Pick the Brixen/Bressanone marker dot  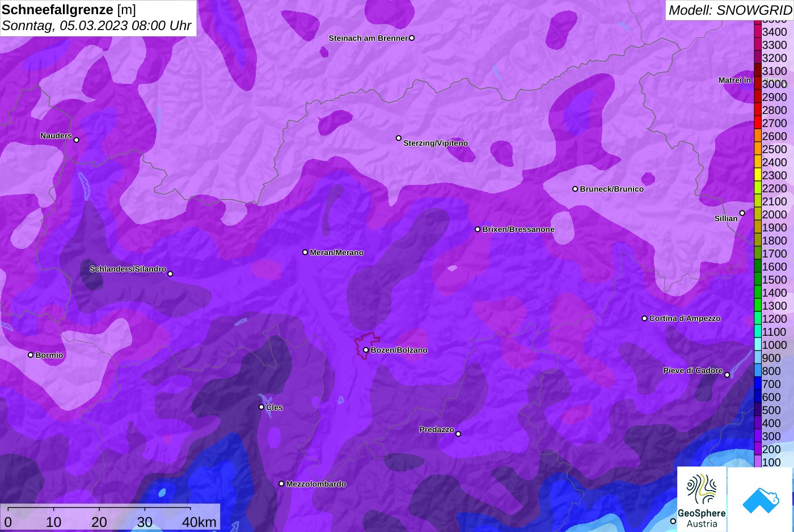(x=478, y=229)
